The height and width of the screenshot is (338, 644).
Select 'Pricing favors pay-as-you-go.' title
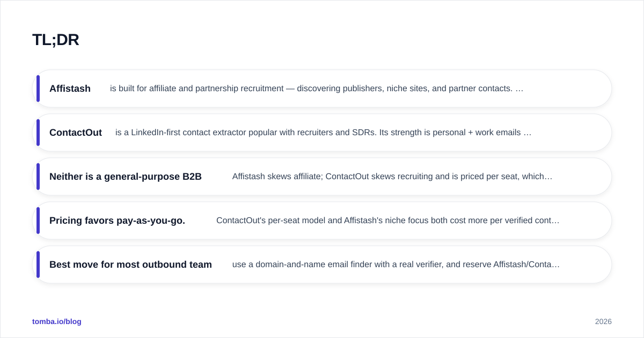tap(117, 221)
